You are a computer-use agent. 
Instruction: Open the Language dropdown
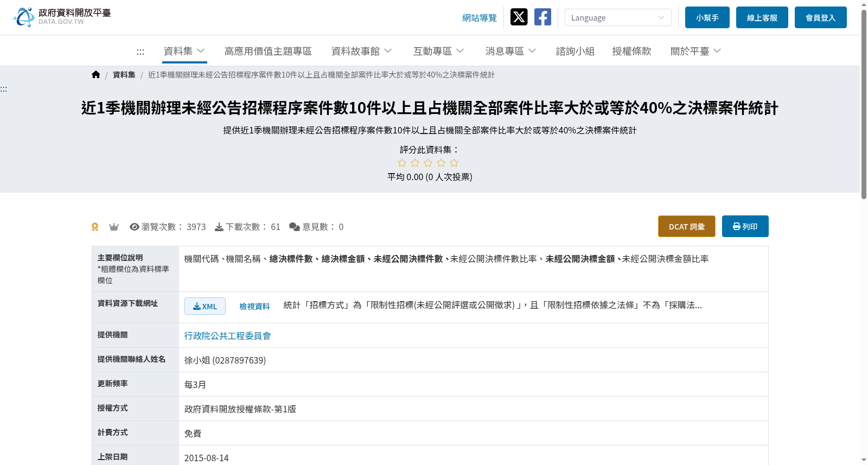click(618, 17)
